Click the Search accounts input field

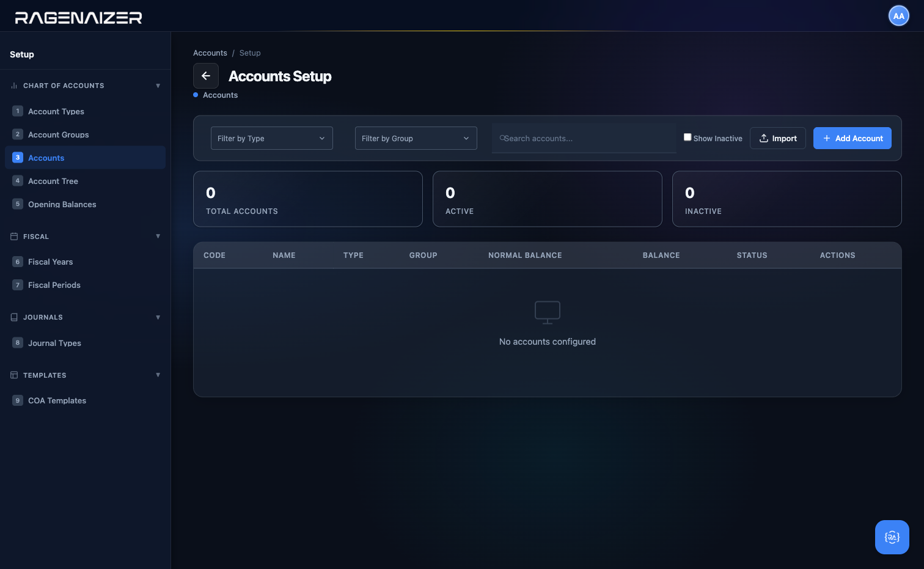584,138
